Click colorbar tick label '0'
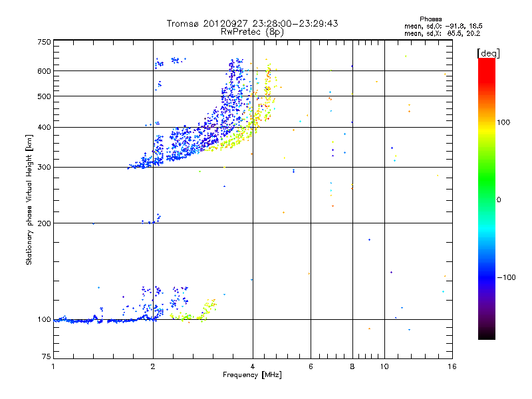Image resolution: width=532 pixels, height=399 pixels. pos(499,200)
